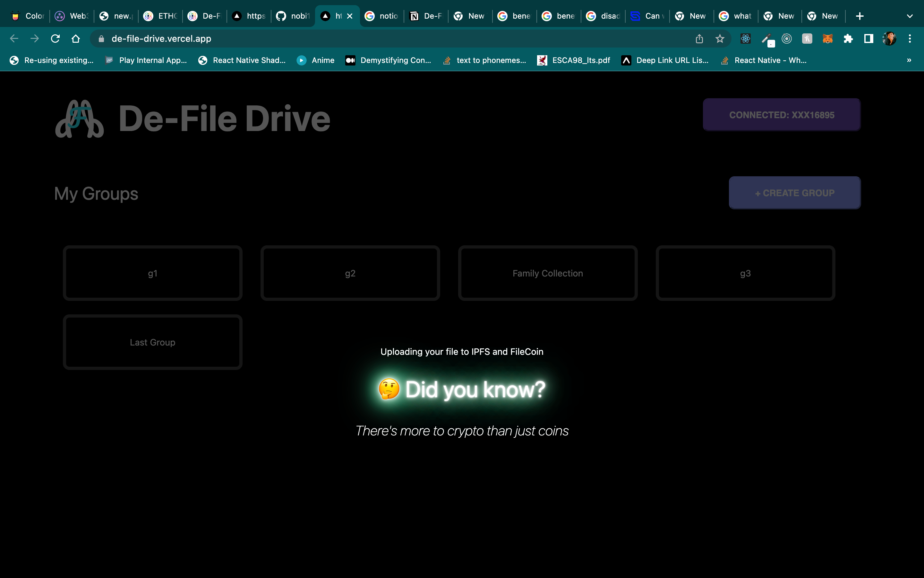Open the Demystifying Con bookmark
This screenshot has height=578, width=924.
(388, 60)
